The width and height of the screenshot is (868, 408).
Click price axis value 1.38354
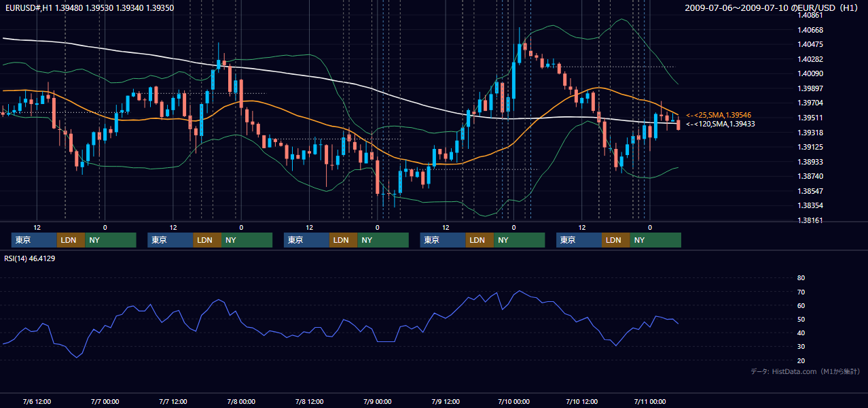(x=810, y=205)
